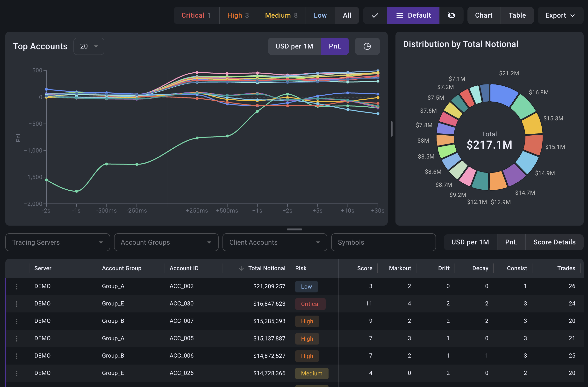Filter by Low risk
The width and height of the screenshot is (588, 387).
pyautogui.click(x=320, y=15)
